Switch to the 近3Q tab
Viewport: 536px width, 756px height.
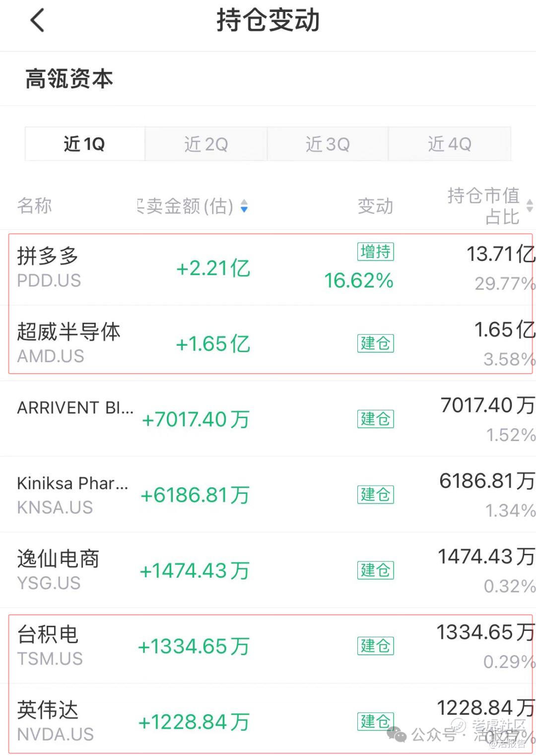click(328, 144)
